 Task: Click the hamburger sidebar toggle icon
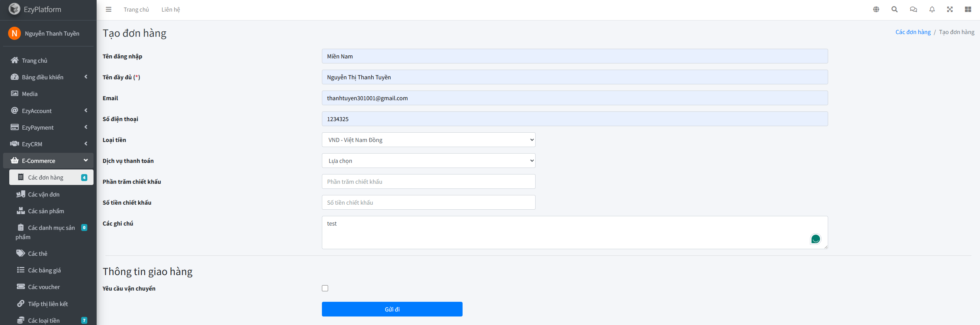(109, 9)
